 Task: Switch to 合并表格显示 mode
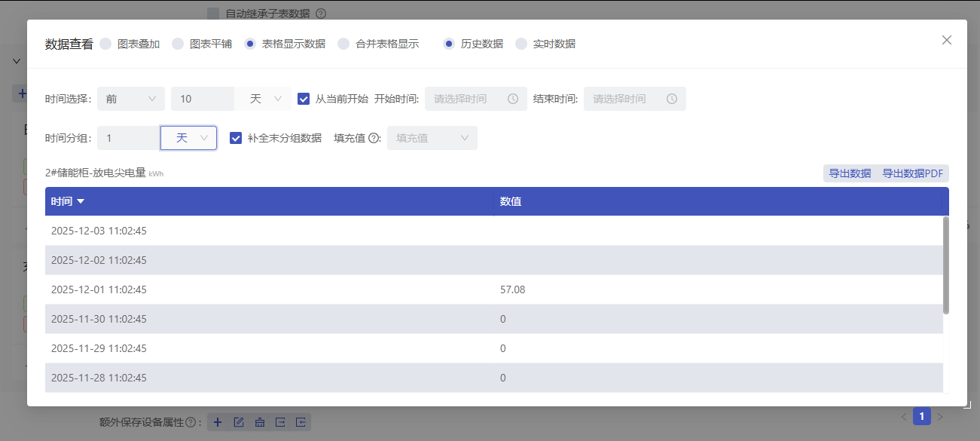pos(344,44)
